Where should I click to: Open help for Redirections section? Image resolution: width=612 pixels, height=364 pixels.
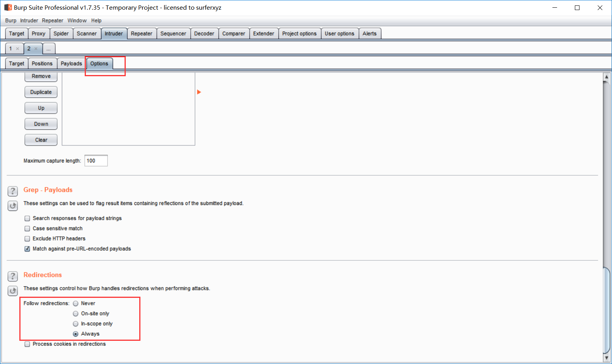coord(13,276)
